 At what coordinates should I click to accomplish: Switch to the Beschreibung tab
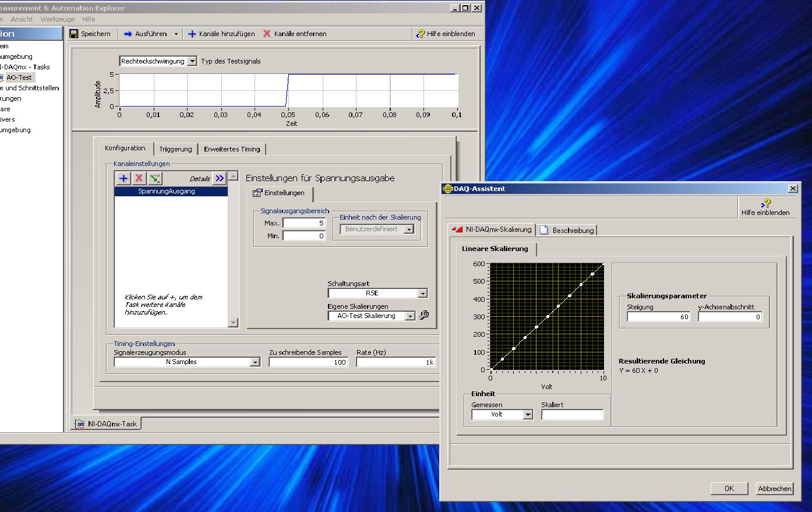pos(567,230)
